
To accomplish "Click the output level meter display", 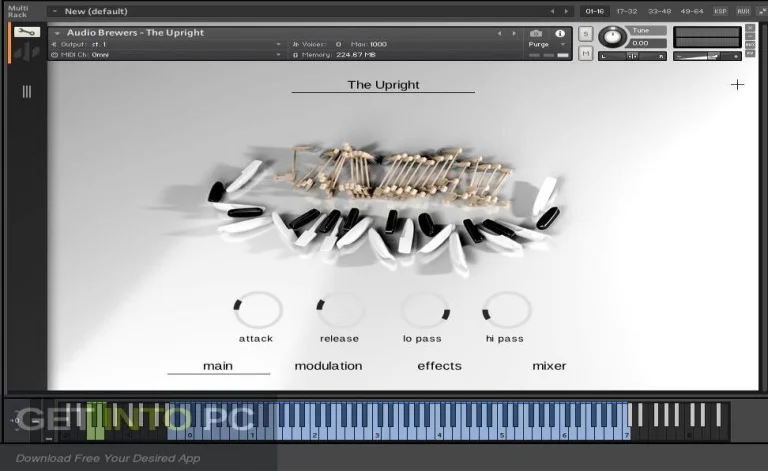I will pyautogui.click(x=707, y=37).
